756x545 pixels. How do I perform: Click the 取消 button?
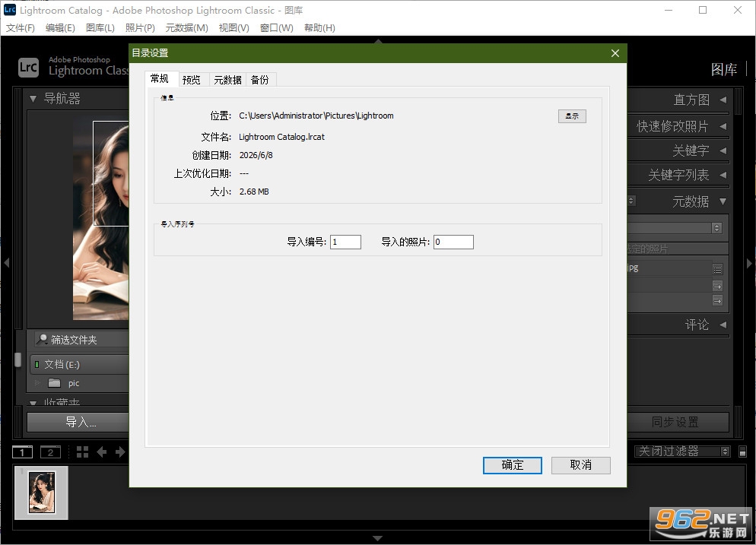point(581,465)
